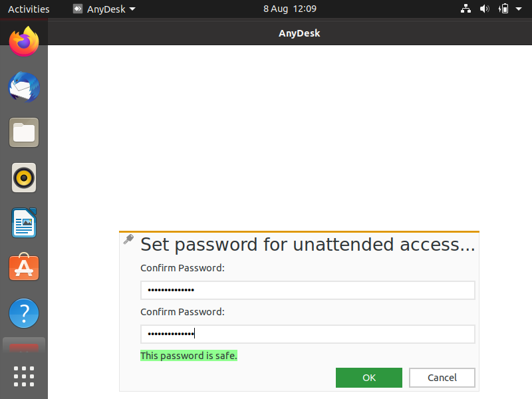Open Ubuntu Software store
532x399 pixels.
(24, 267)
